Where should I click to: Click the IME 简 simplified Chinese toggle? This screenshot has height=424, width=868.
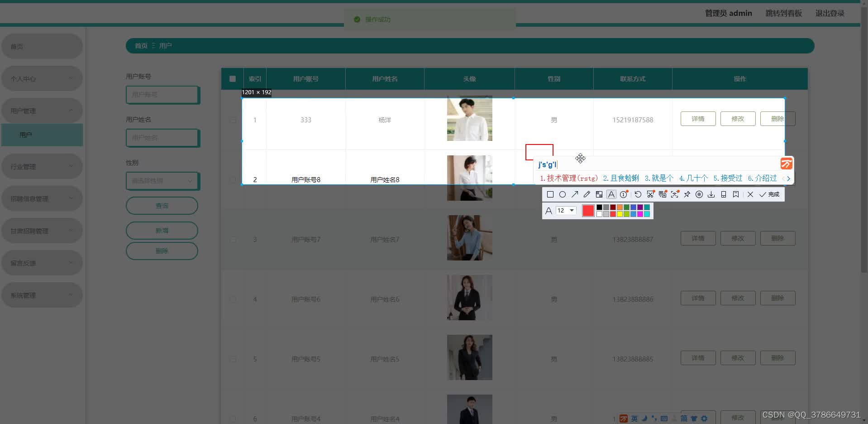point(684,419)
